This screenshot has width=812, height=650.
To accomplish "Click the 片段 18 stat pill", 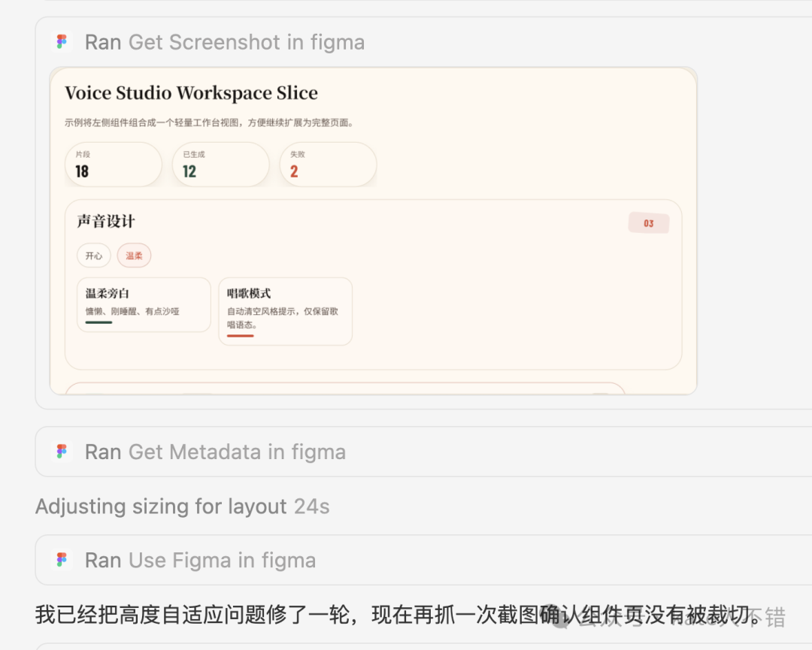I will pyautogui.click(x=113, y=165).
